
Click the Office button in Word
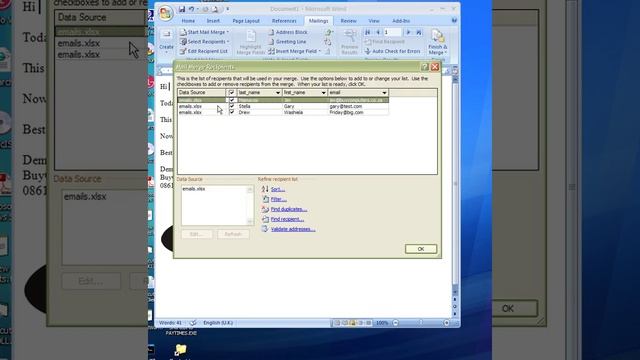pos(165,13)
